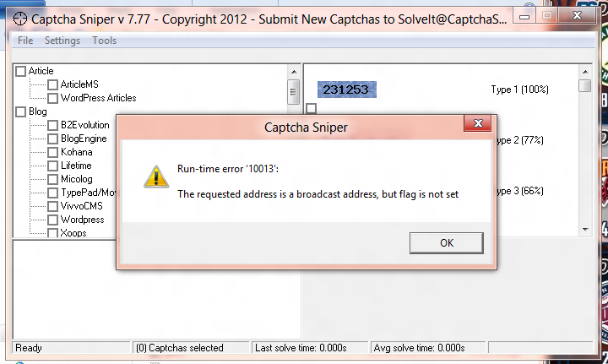Select the Kohana tree label

click(76, 152)
